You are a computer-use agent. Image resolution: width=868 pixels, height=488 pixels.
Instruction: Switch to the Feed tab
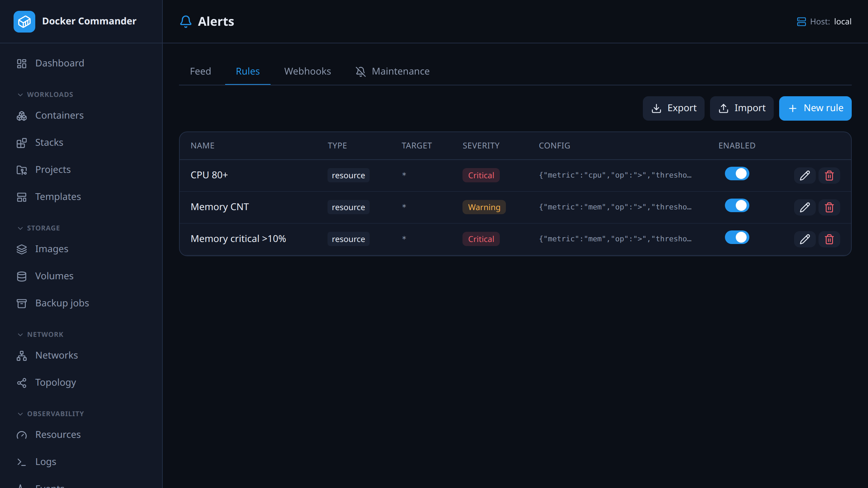click(x=200, y=71)
